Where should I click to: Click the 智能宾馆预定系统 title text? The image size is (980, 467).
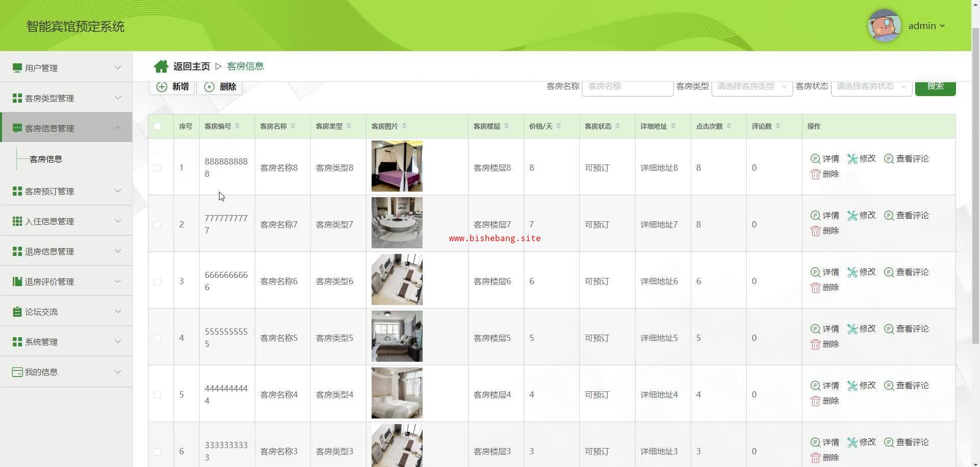click(76, 27)
